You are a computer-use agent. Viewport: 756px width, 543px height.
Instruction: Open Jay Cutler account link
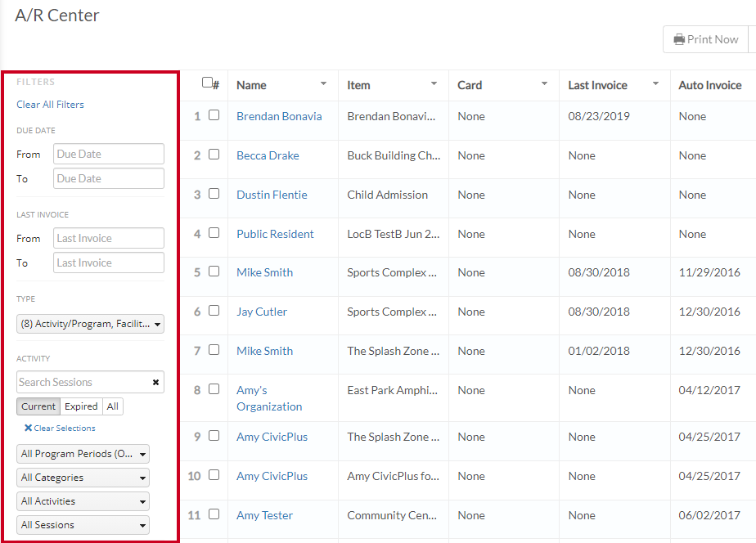pos(262,312)
